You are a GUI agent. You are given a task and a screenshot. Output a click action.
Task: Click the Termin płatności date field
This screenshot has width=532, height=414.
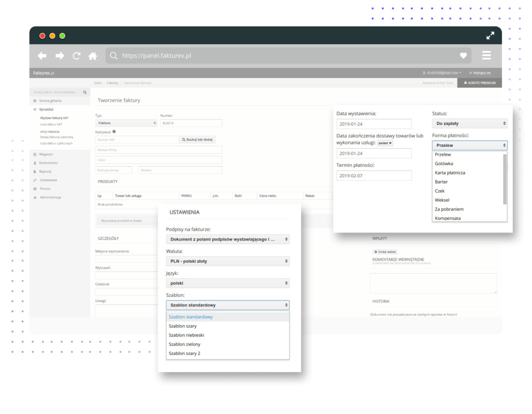[x=374, y=176]
